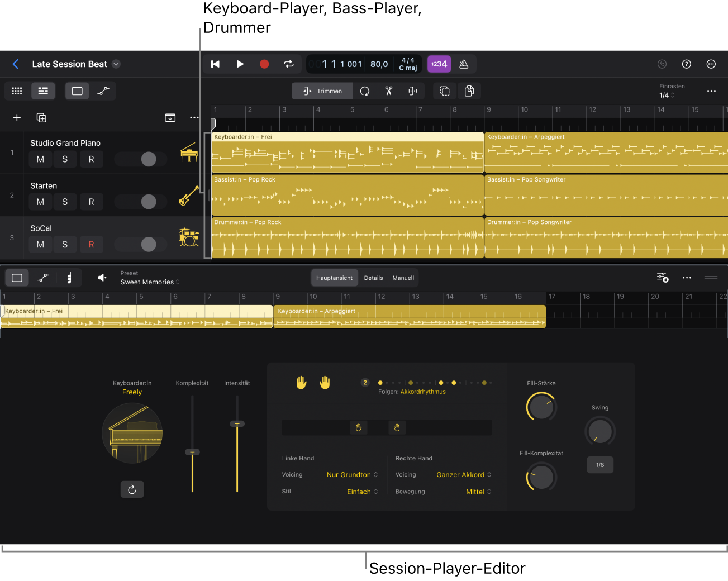Mute the Studio Grand Piano track
The height and width of the screenshot is (581, 728).
40,159
